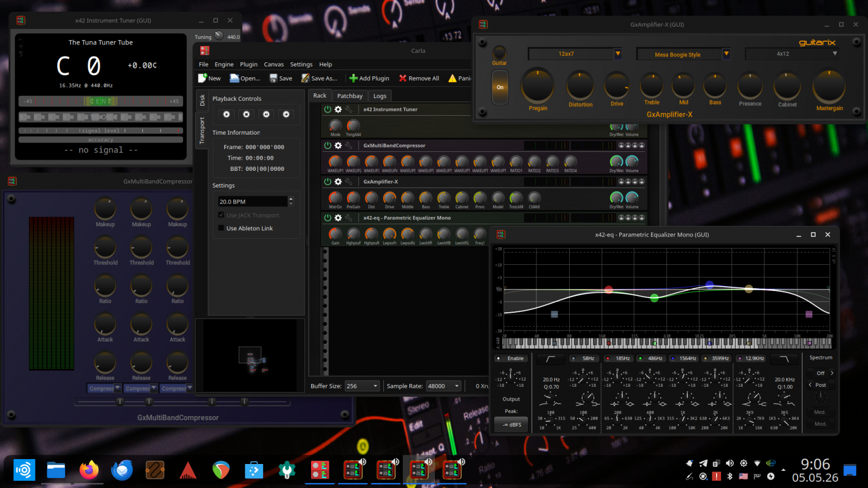Click the transport forward button in Carla
The image size is (868, 488).
click(x=286, y=114)
